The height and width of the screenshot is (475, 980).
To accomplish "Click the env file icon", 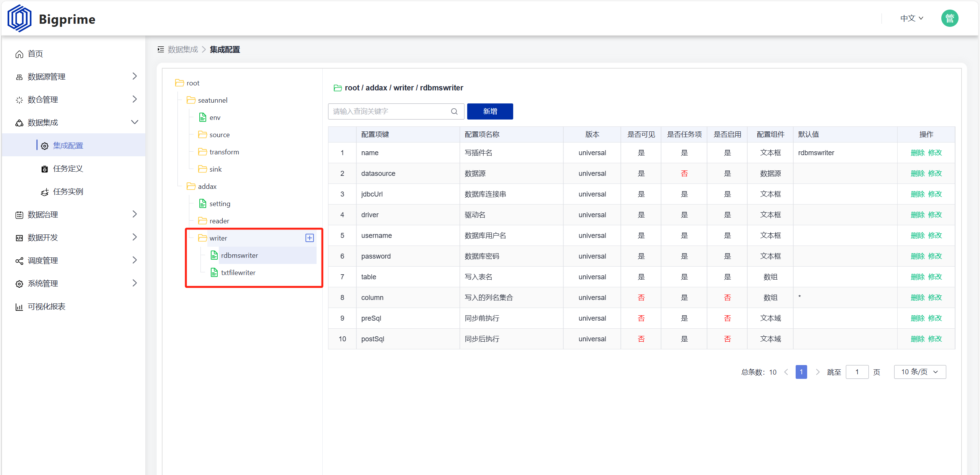I will click(x=203, y=117).
